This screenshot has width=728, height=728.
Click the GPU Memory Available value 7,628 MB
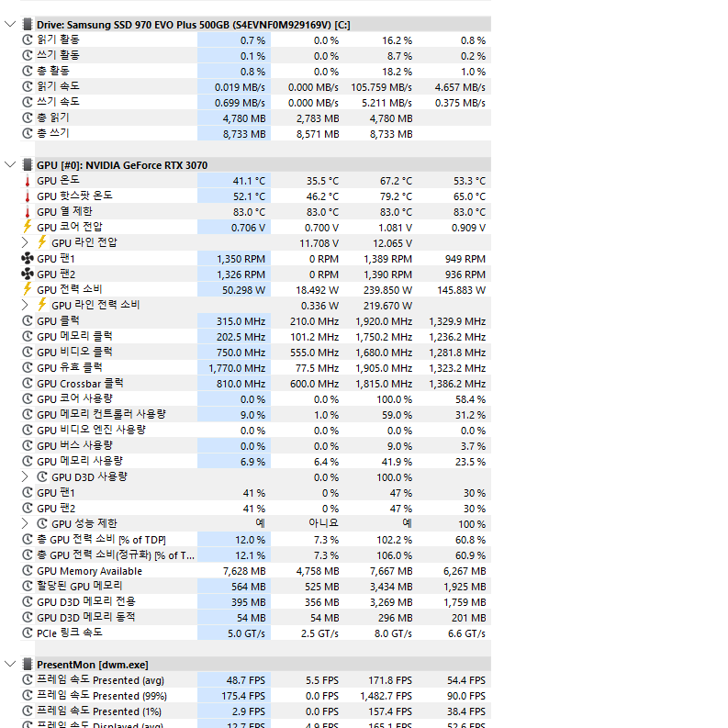(x=244, y=571)
